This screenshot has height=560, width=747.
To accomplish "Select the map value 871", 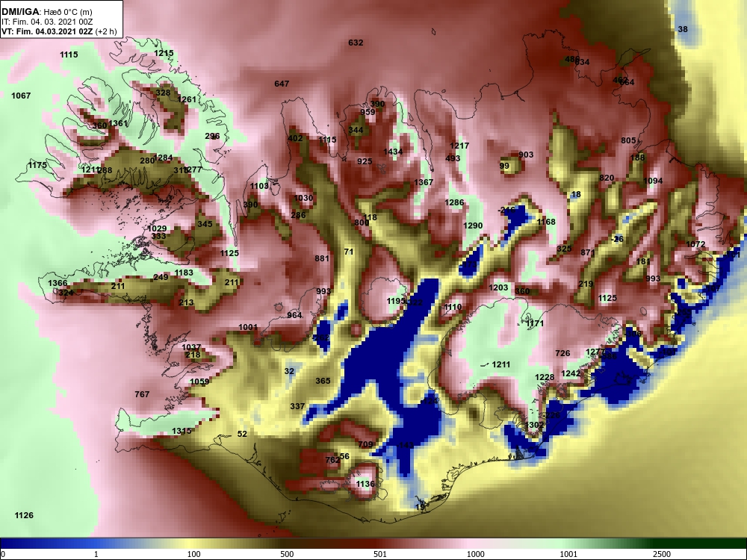I will coord(588,252).
